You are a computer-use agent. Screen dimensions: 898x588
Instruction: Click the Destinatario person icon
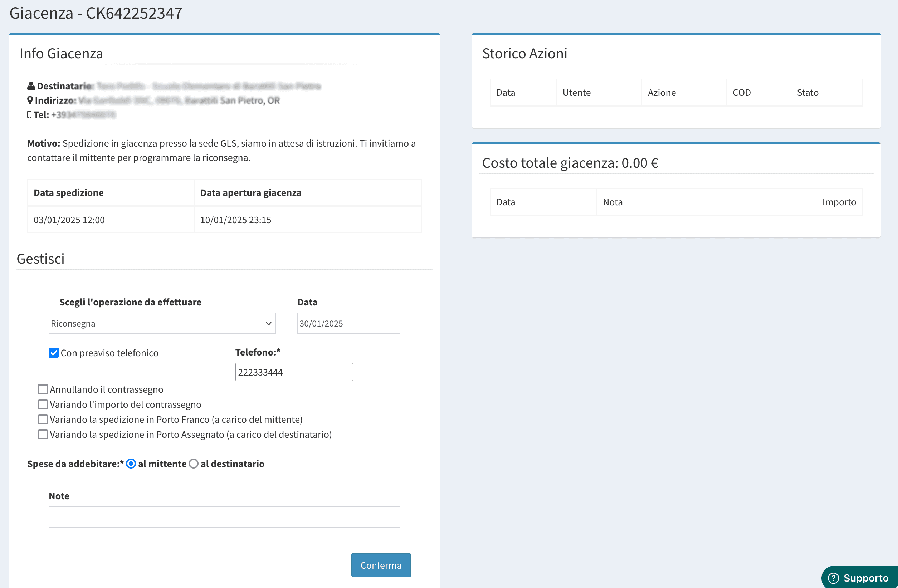[x=31, y=86]
